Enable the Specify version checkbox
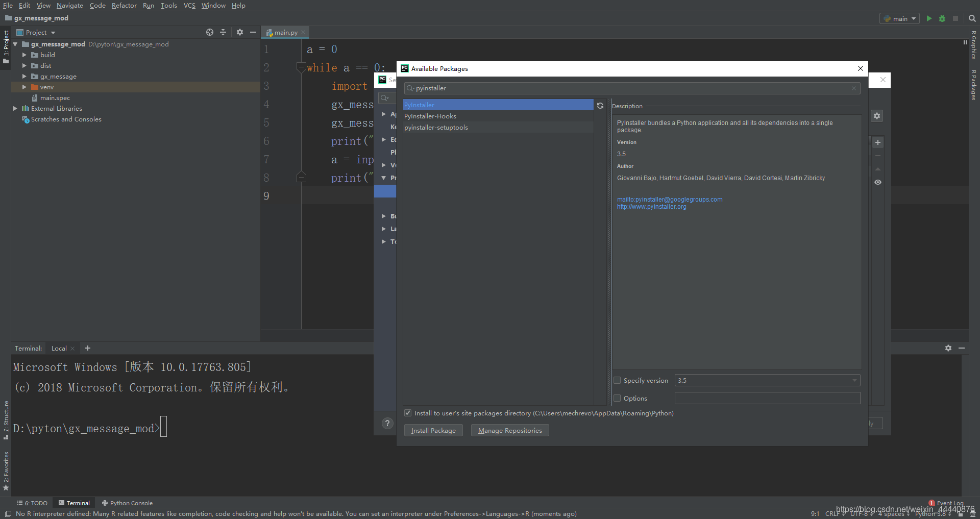This screenshot has width=980, height=519. click(617, 381)
